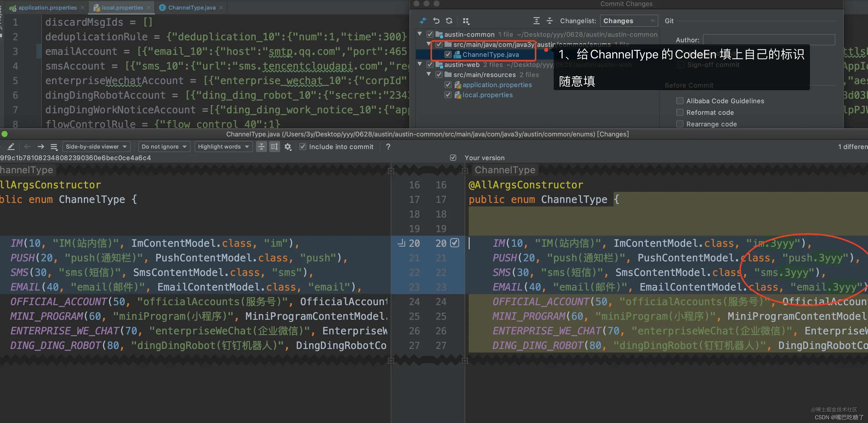Click the diff help question mark
This screenshot has height=423, width=868.
pos(388,147)
